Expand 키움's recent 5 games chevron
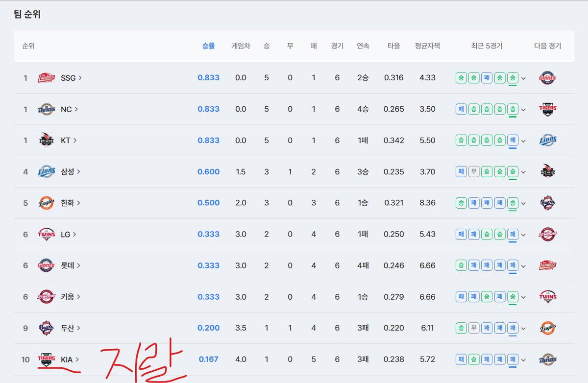 523,297
